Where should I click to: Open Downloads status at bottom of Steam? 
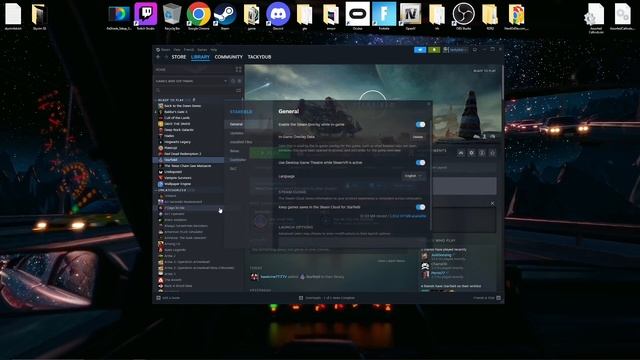click(x=327, y=298)
